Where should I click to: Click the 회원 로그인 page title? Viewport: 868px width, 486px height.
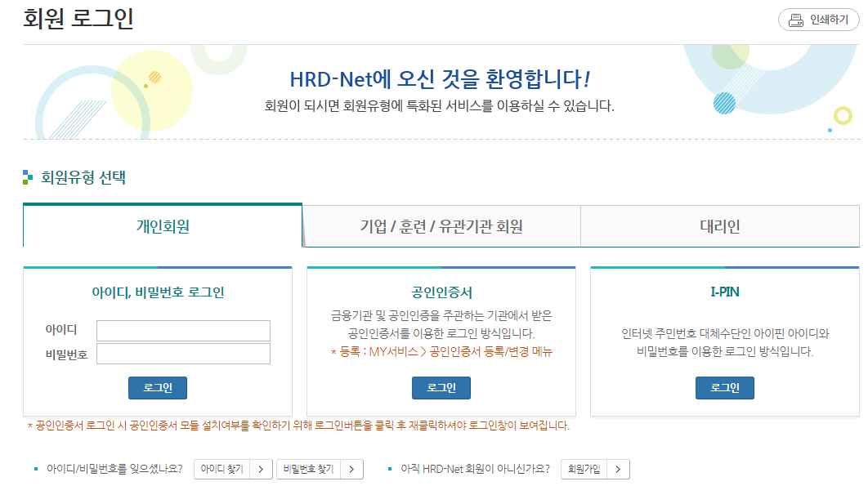[x=78, y=18]
